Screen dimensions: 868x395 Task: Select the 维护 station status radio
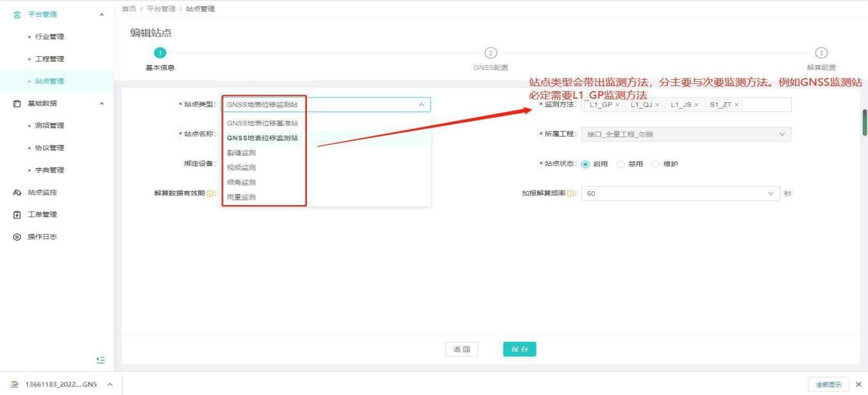(656, 164)
